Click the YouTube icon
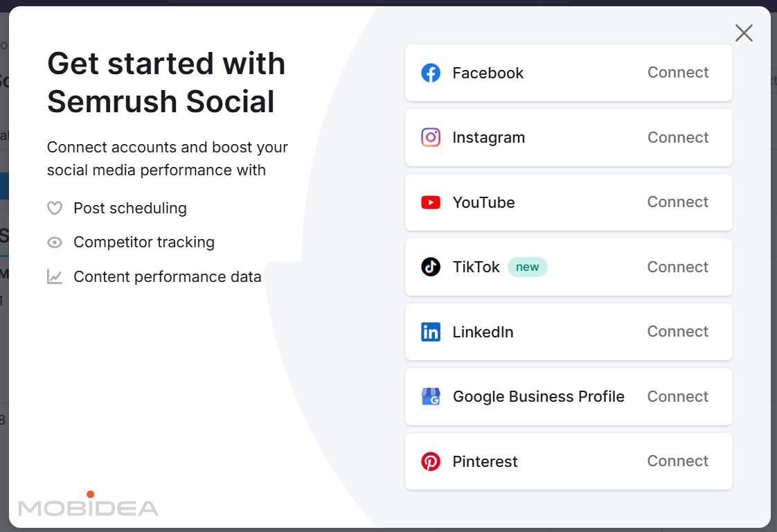The image size is (777, 532). 431,202
